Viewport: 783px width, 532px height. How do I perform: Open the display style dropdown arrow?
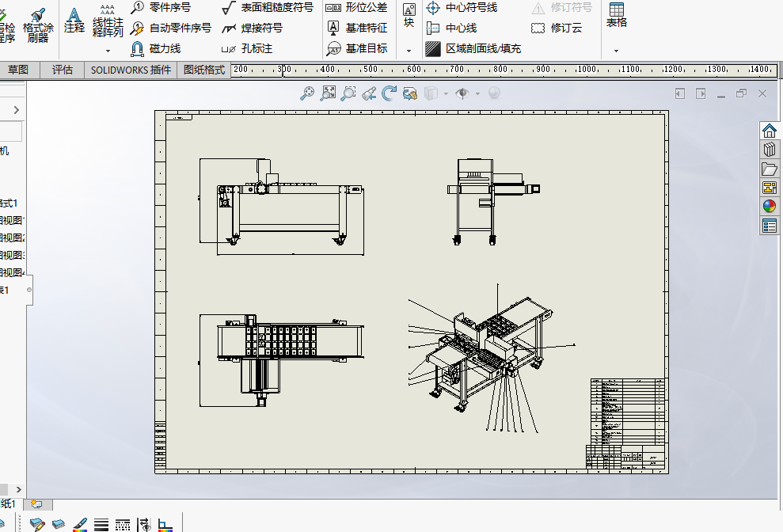click(x=446, y=93)
